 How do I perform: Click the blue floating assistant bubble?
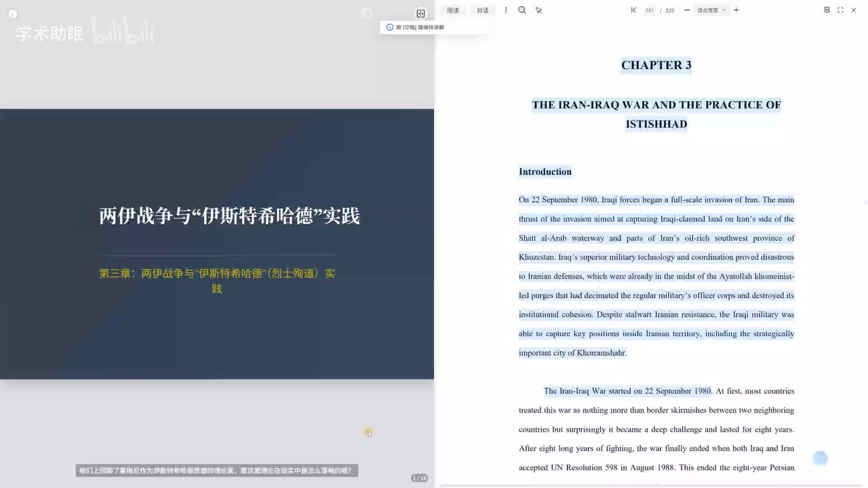coord(820,459)
